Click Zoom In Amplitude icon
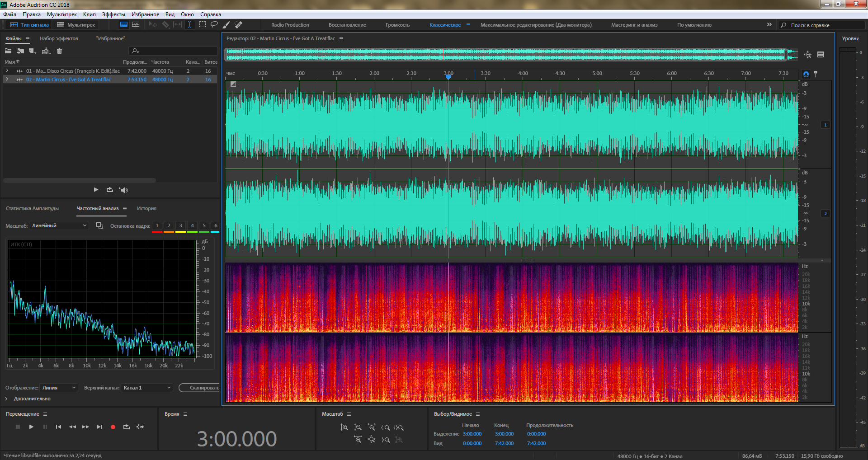 (344, 427)
